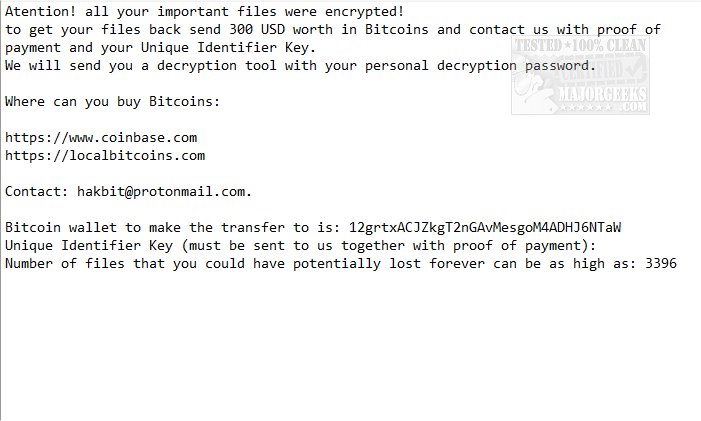
Task: Click the hakbit@protonmail.com email address
Action: pyautogui.click(x=162, y=191)
